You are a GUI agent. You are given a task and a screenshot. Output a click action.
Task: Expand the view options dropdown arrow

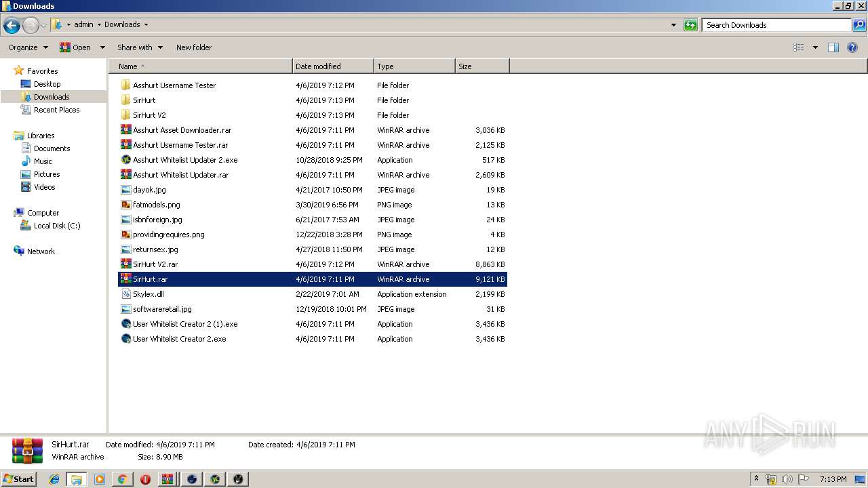pos(815,47)
